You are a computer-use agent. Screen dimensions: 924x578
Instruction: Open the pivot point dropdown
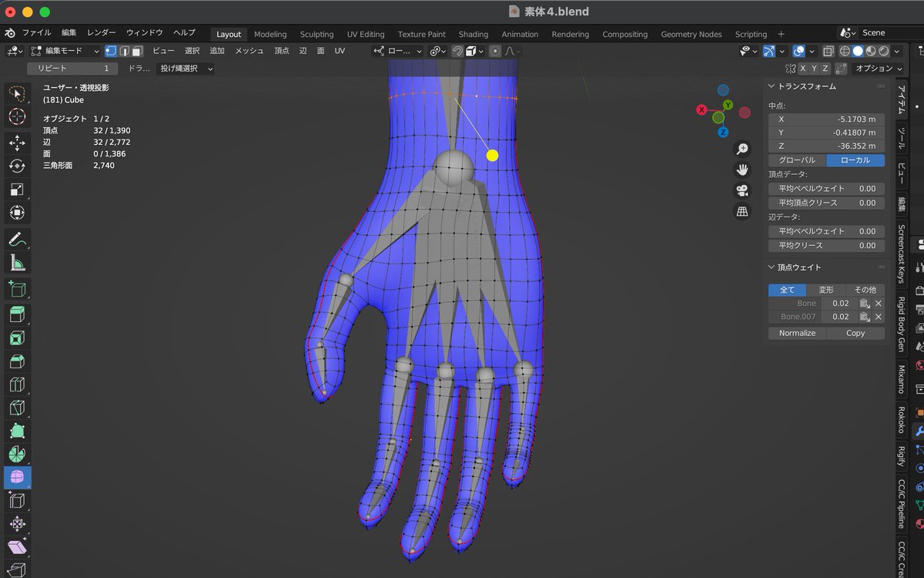pos(438,51)
